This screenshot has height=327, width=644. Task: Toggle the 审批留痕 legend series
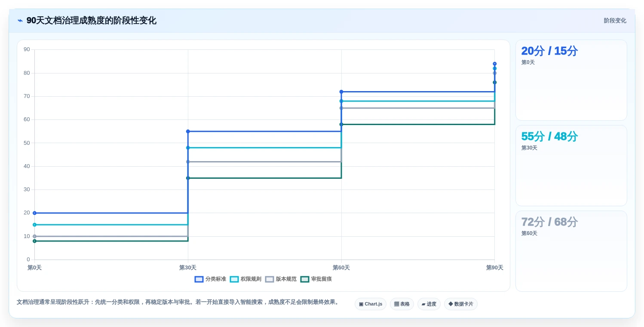[316, 279]
